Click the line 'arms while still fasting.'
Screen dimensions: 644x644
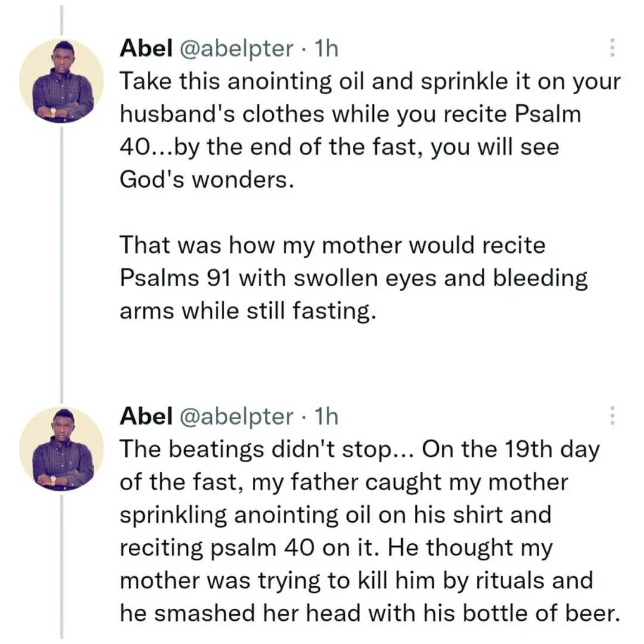tap(248, 311)
